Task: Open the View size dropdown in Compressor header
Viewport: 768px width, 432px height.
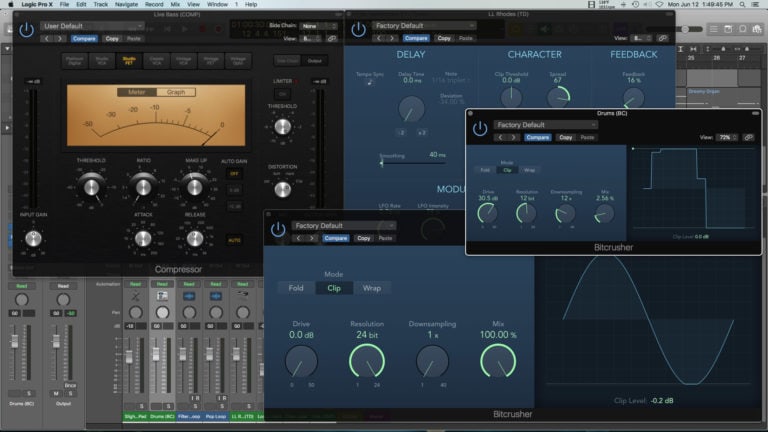Action: [x=312, y=39]
